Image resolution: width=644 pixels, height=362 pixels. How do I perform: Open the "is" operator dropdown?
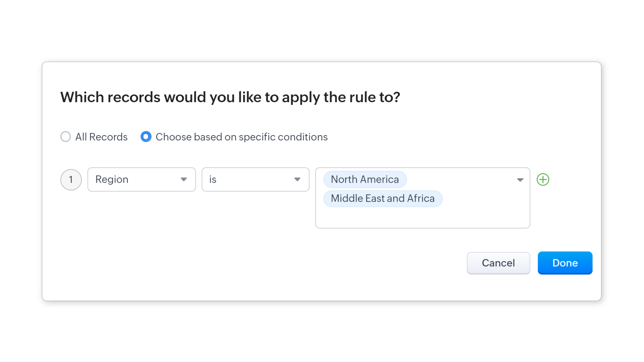[255, 179]
